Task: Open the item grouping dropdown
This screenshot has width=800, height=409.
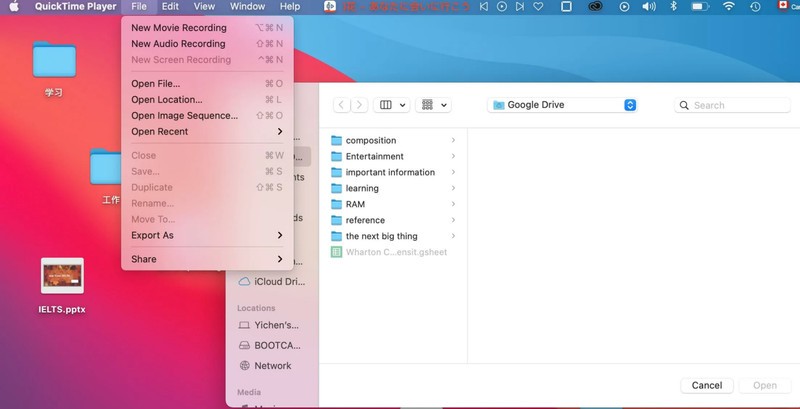Action: 433,105
